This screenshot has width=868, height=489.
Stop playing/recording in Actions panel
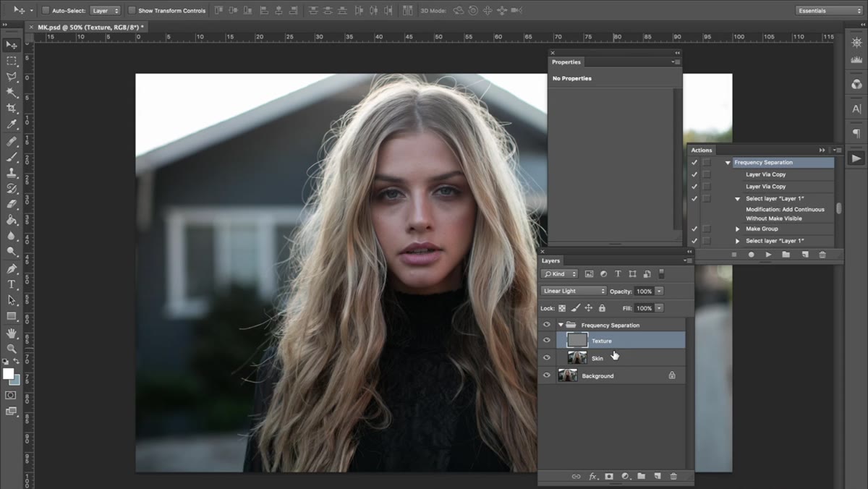pyautogui.click(x=733, y=255)
